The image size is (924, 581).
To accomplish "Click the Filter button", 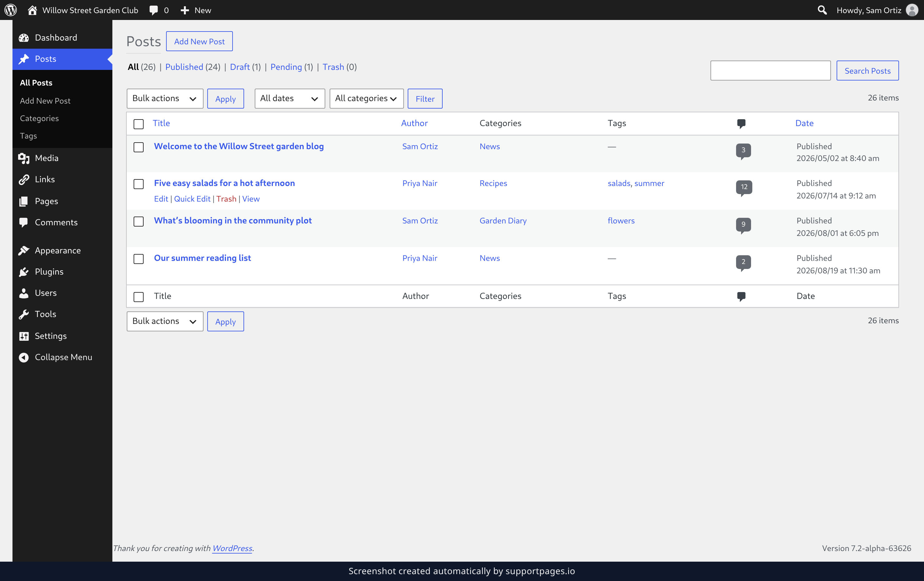I will coord(425,99).
